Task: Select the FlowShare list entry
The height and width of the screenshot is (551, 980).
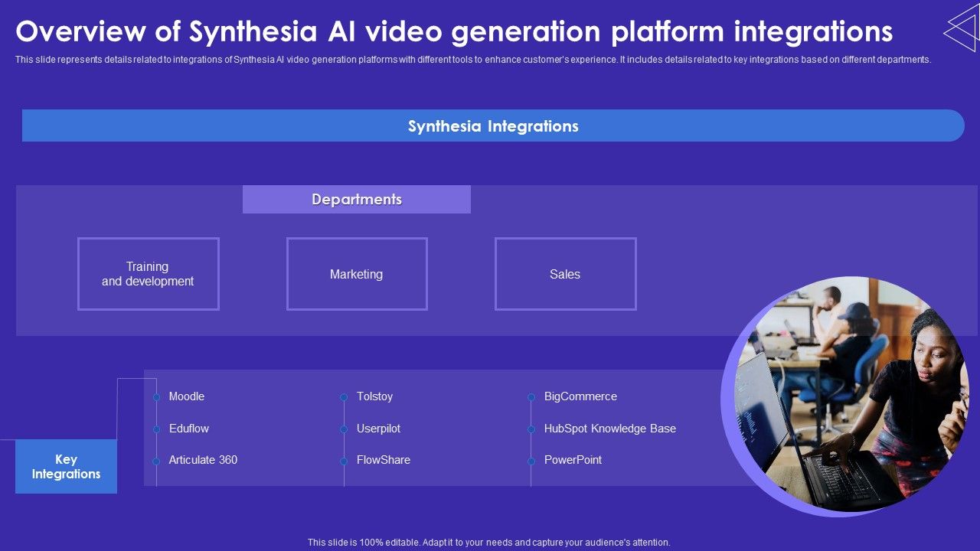Action: (384, 460)
